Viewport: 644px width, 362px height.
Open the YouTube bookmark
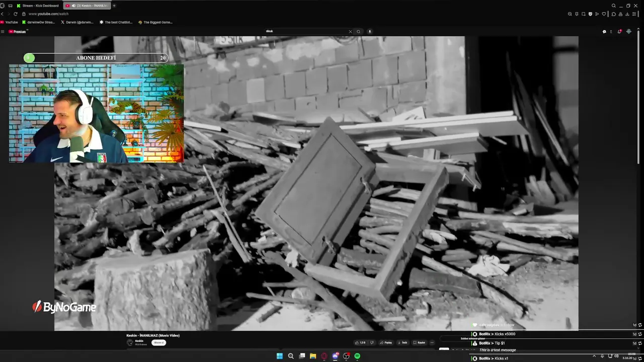[x=9, y=22]
